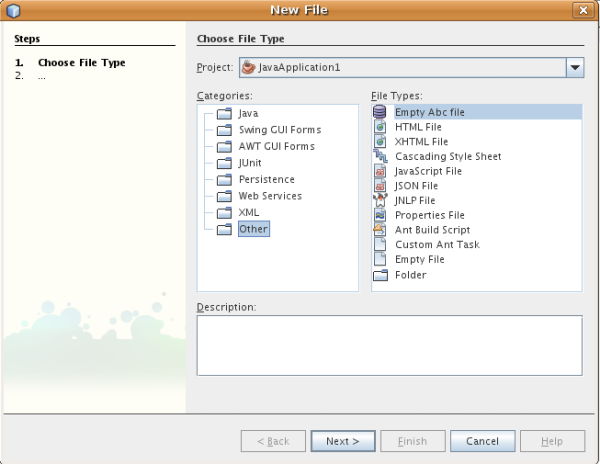Screen dimensions: 600x464
Task: Click the HTML File icon
Action: click(x=380, y=127)
